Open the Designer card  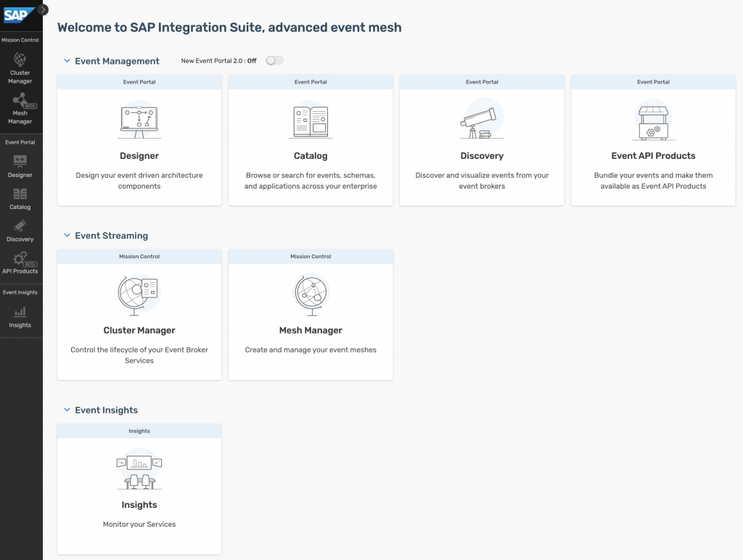click(x=139, y=140)
